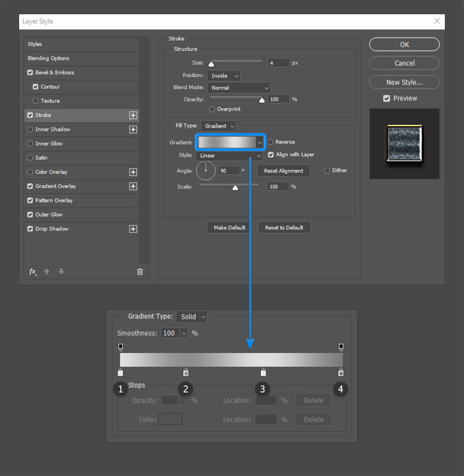This screenshot has height=476, width=464.
Task: Select the second color stop under gradient bar
Action: pyautogui.click(x=186, y=372)
